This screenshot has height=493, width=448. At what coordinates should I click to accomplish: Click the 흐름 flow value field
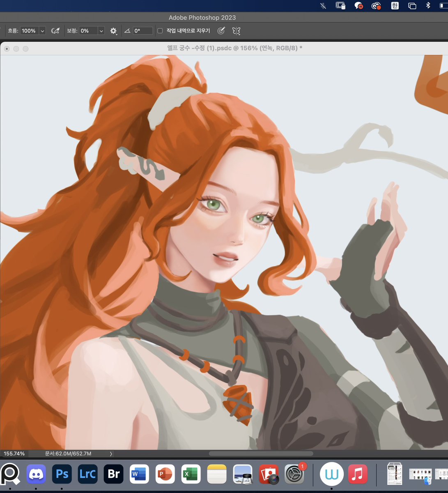coord(29,31)
